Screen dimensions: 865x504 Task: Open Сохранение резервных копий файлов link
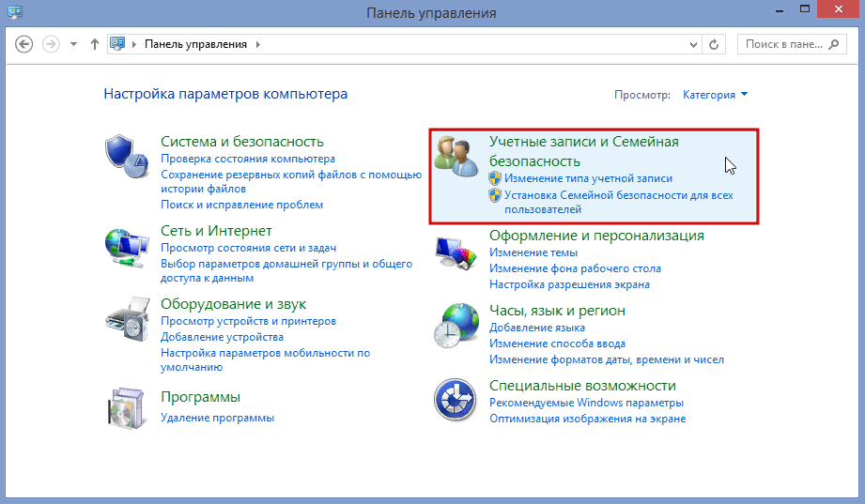pyautogui.click(x=291, y=181)
